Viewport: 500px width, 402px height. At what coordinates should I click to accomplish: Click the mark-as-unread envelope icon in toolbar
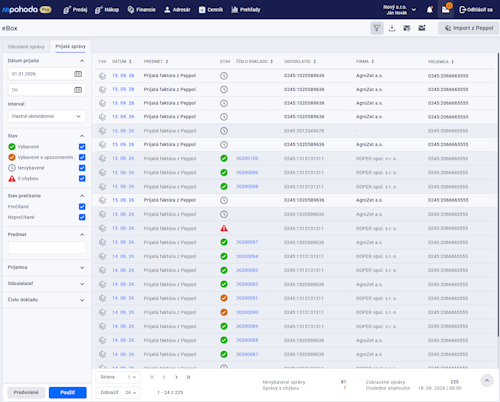coord(422,28)
